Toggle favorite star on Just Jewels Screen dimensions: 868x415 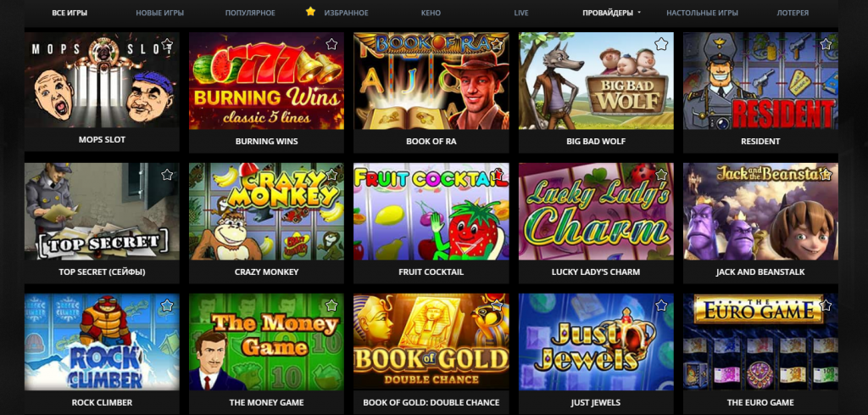pyautogui.click(x=661, y=306)
